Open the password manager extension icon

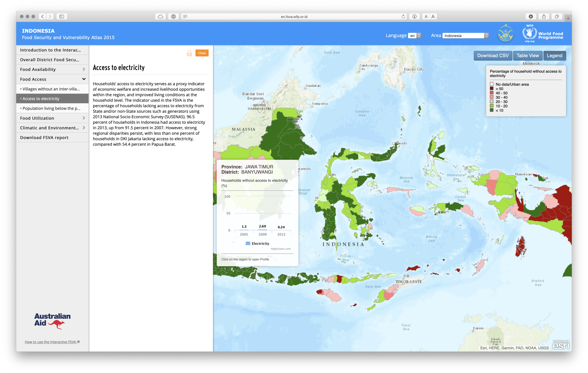[173, 16]
